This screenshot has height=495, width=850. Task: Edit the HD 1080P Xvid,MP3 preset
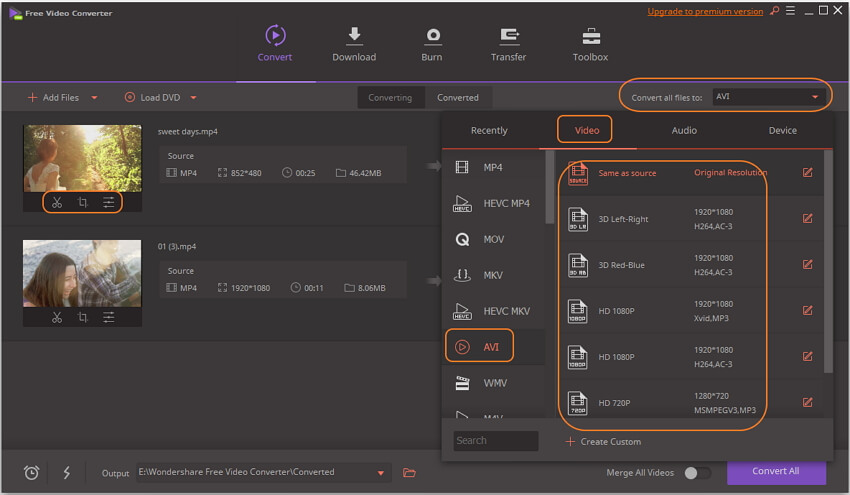(808, 311)
